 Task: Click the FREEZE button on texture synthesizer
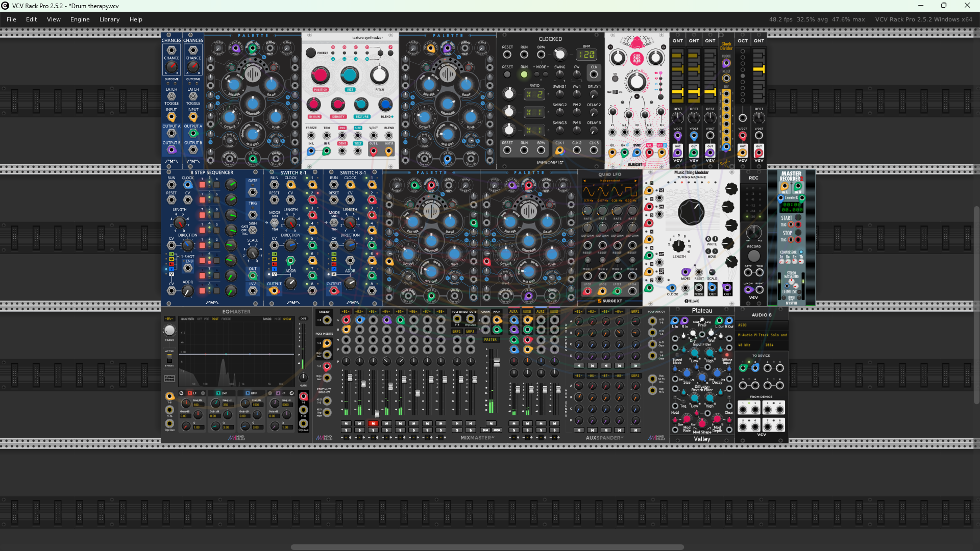click(310, 53)
